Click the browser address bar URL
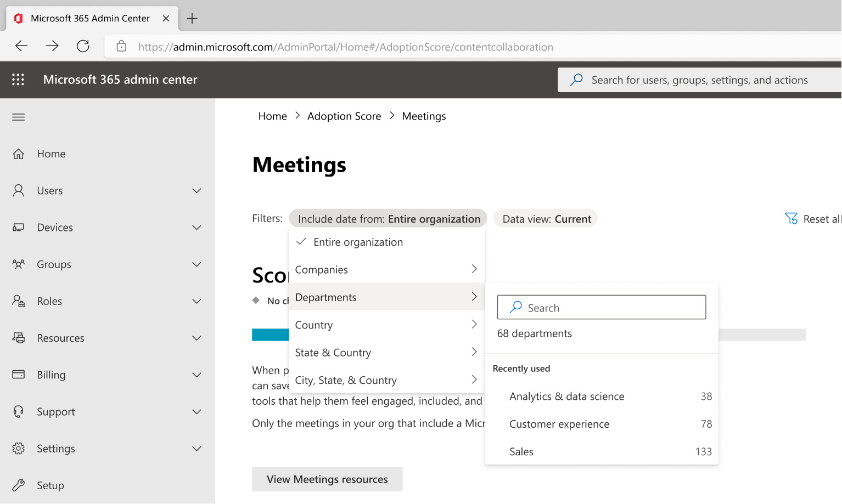The width and height of the screenshot is (842, 504). 346,47
